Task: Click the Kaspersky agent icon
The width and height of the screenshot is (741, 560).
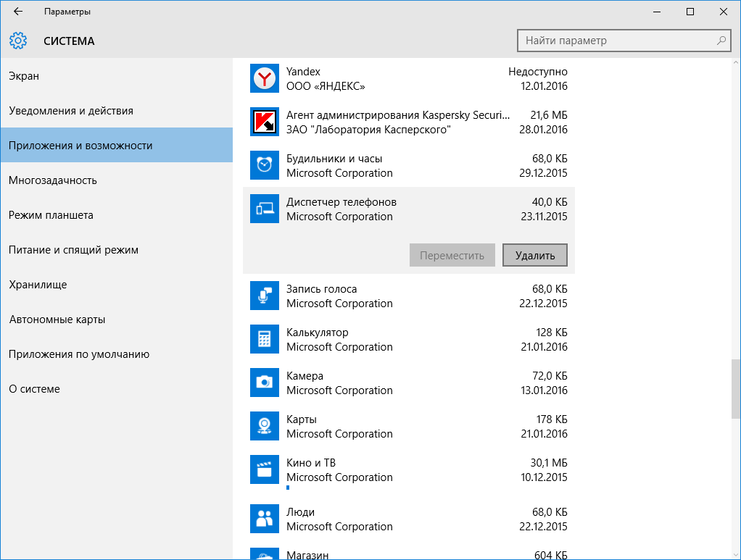Action: [264, 122]
